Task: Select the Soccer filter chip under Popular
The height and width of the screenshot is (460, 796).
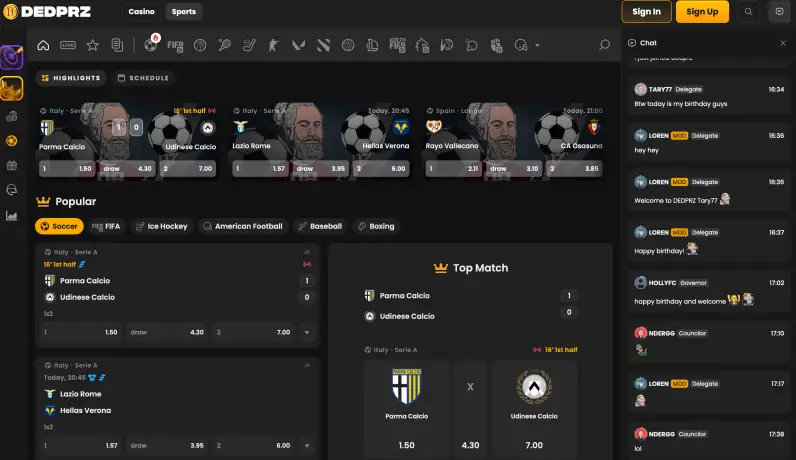Action: [x=59, y=226]
